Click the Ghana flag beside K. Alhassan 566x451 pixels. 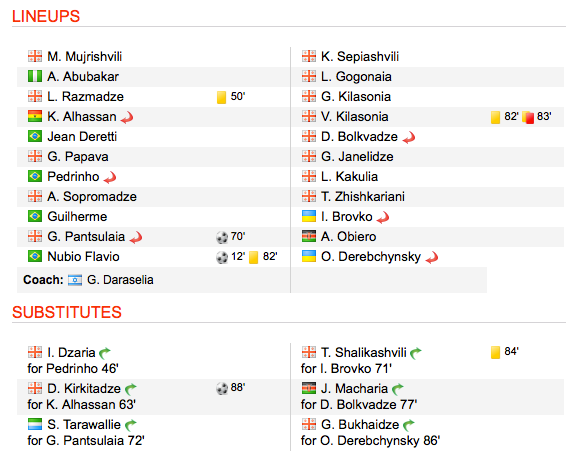pyautogui.click(x=35, y=116)
